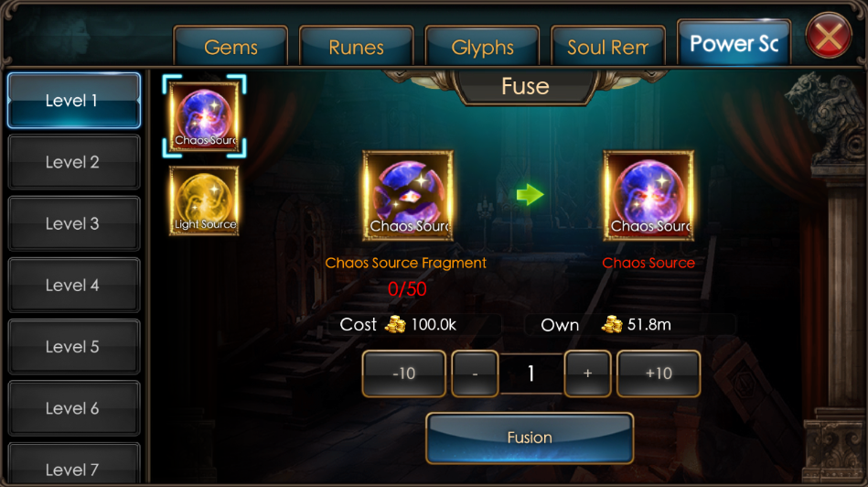Screen dimensions: 868x487
Task: Tap the Chaos Source Fragment material icon
Action: pyautogui.click(x=408, y=196)
